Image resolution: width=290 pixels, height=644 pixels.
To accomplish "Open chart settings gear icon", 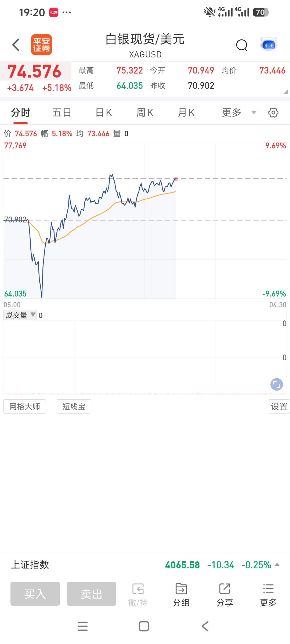I will 273,112.
